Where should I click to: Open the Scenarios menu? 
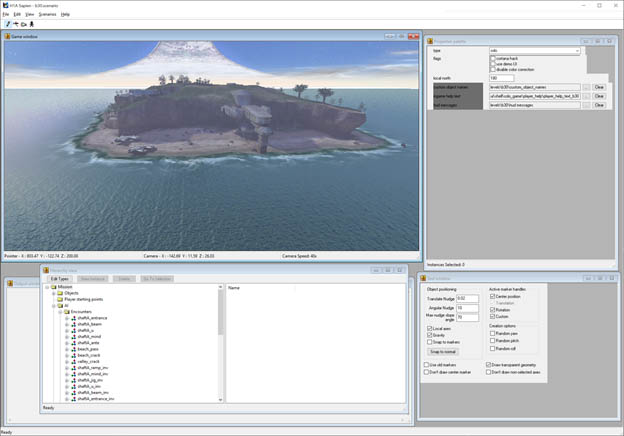pos(47,14)
